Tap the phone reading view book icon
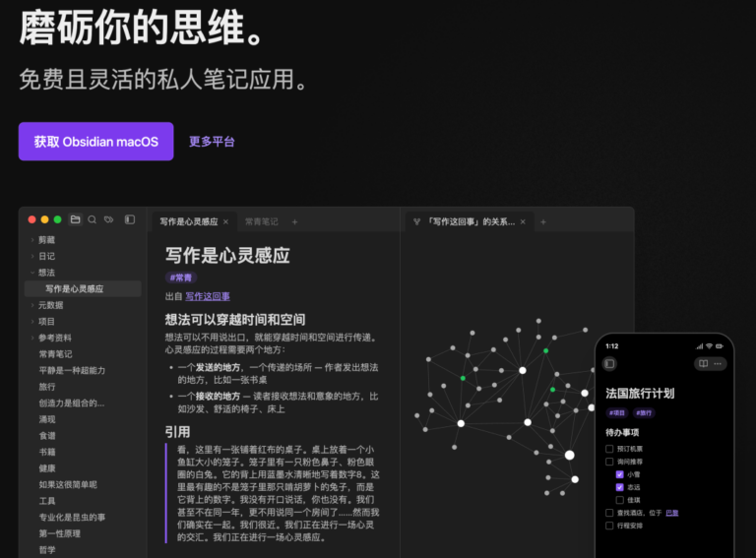 [704, 363]
